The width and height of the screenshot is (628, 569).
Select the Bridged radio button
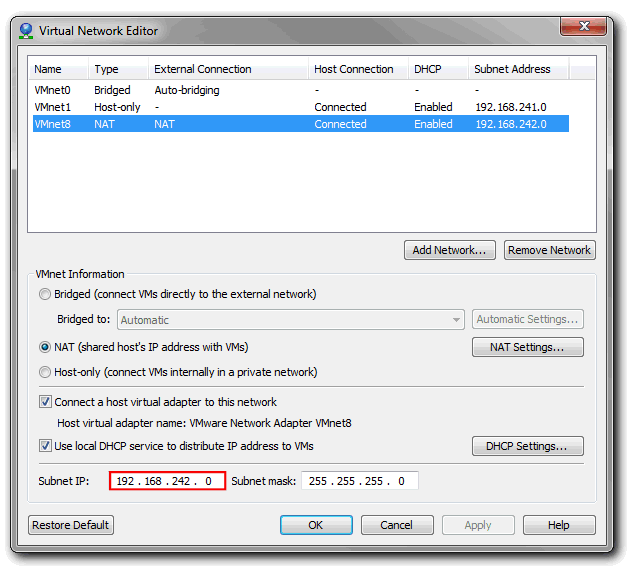(45, 294)
